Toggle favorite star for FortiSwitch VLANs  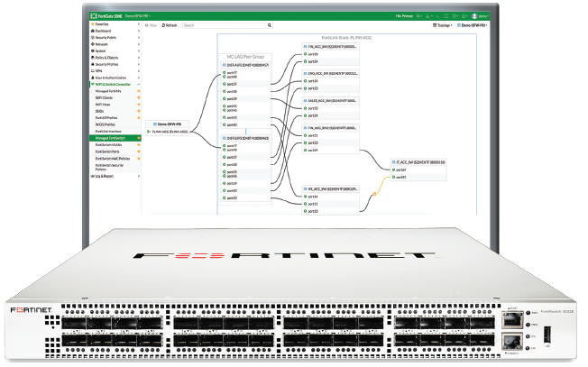[138, 145]
